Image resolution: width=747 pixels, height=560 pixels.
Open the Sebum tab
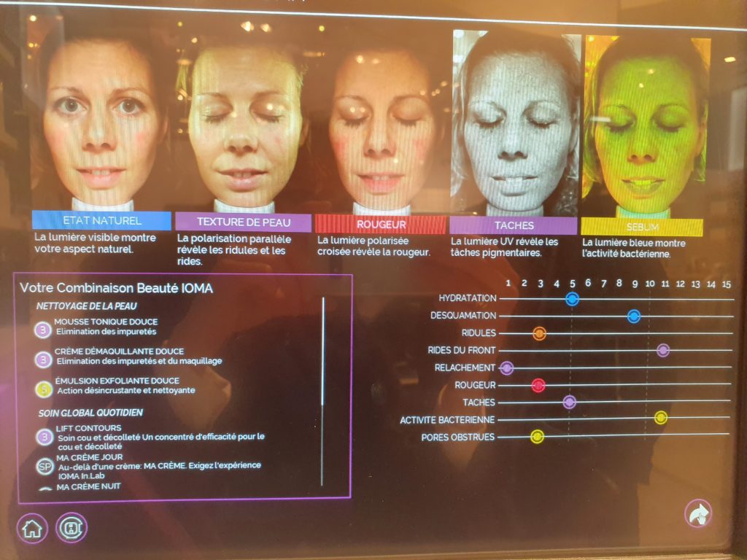(x=642, y=227)
